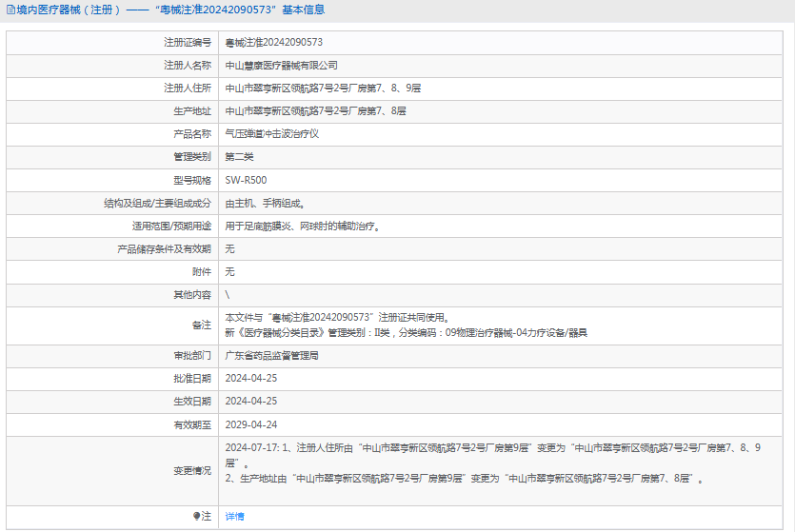Click 无 value in 附件 row

[229, 272]
